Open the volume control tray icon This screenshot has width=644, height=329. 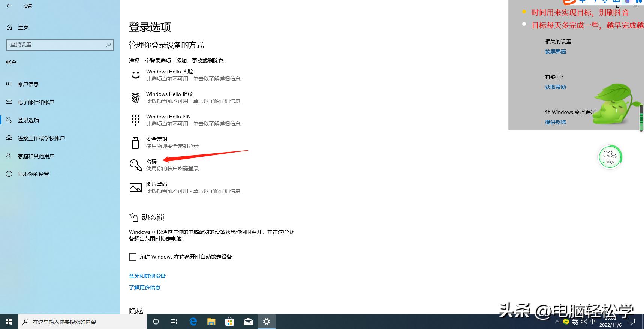click(x=584, y=322)
